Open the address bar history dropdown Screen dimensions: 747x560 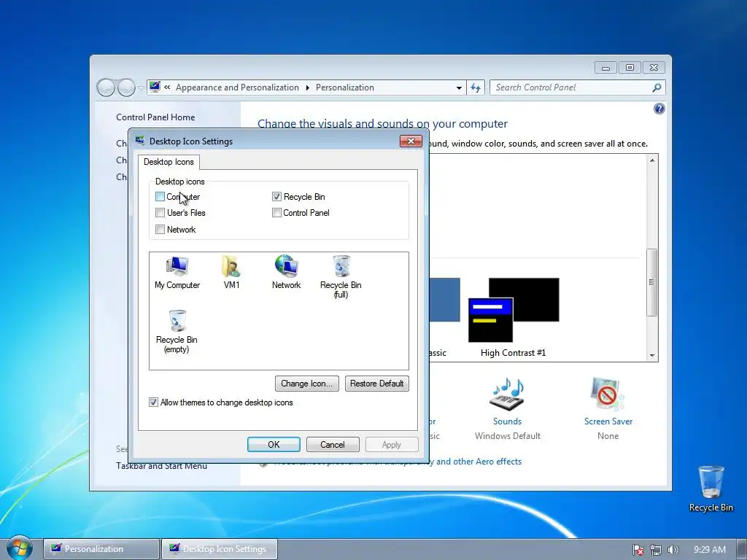pos(459,87)
